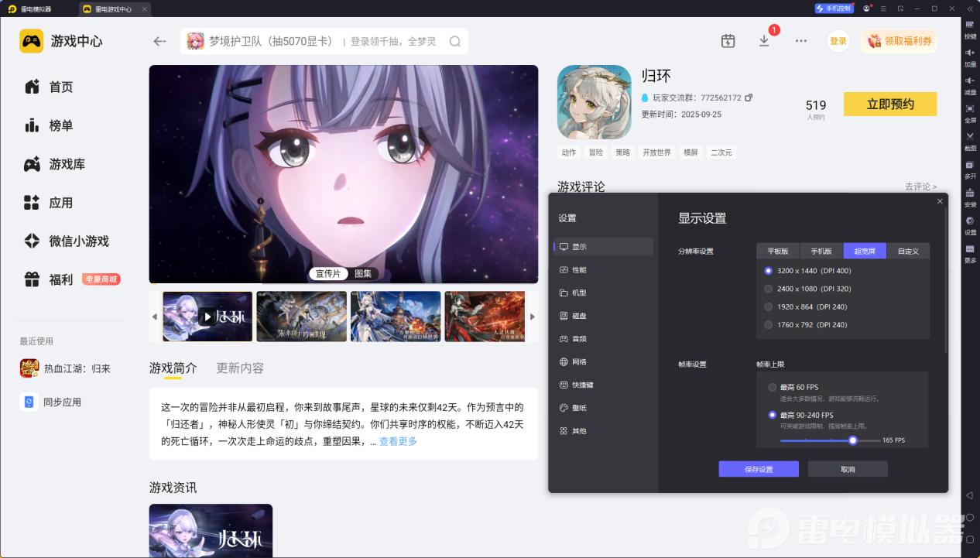
Task: Open the 显示 settings category
Action: (604, 247)
